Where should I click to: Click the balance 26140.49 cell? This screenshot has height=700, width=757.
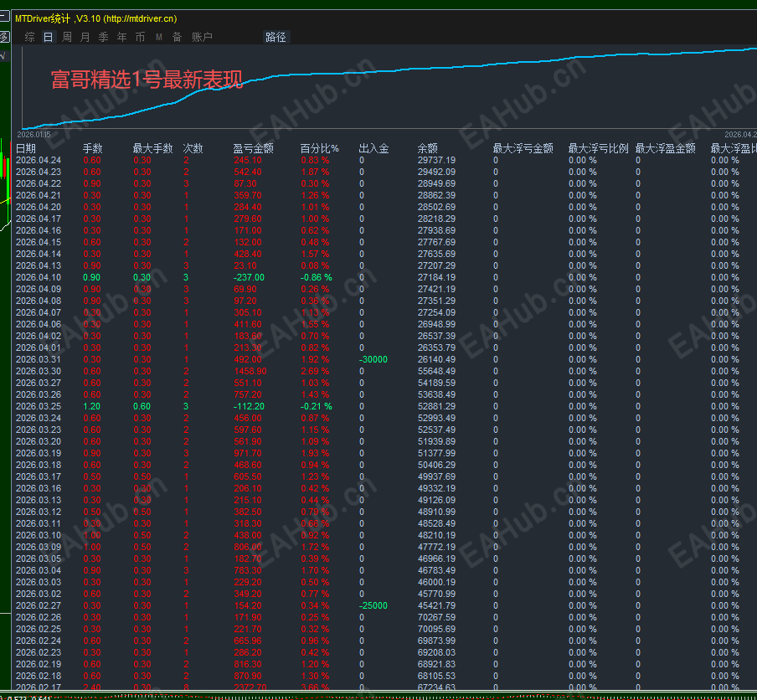(436, 360)
